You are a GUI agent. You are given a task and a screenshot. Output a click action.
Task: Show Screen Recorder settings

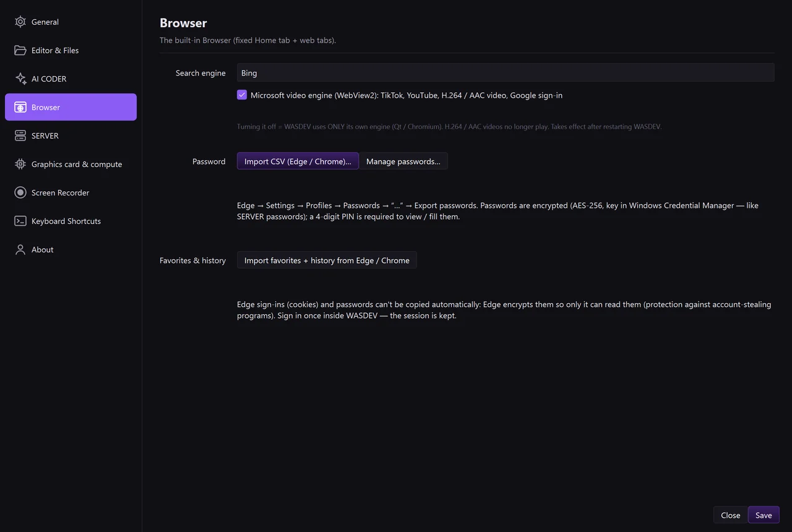pos(71,192)
